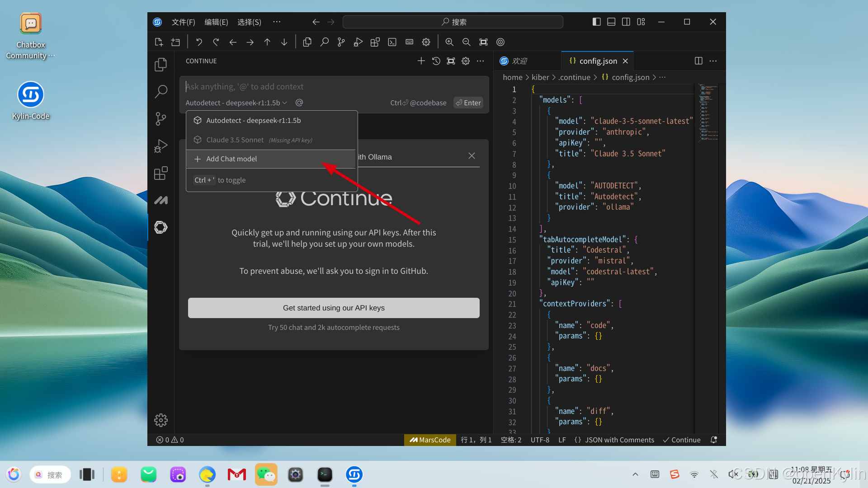Expand the Autodetect deepseek-r1:1.5b model dropdown
The width and height of the screenshot is (868, 488).
pos(236,103)
